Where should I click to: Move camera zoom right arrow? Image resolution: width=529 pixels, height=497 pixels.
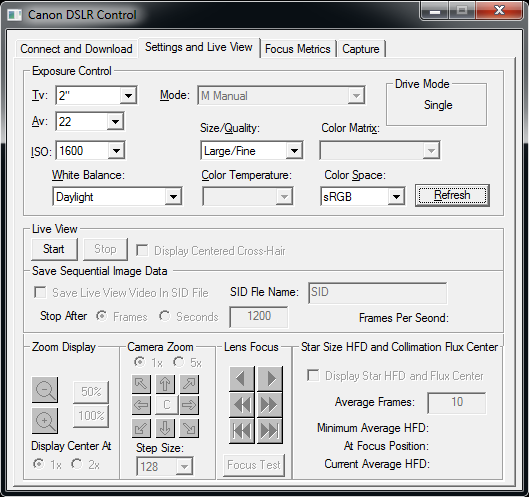(x=189, y=405)
